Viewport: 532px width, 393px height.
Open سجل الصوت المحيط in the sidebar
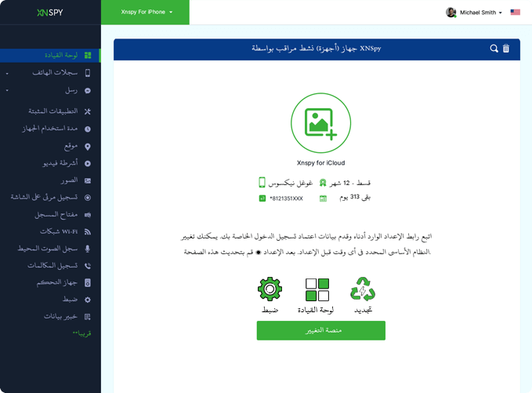point(48,249)
